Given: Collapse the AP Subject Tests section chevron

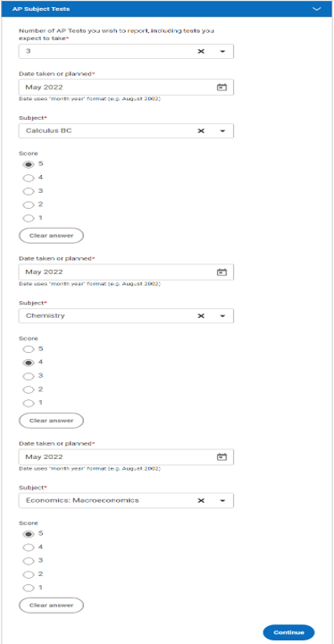Looking at the screenshot, I should (317, 9).
